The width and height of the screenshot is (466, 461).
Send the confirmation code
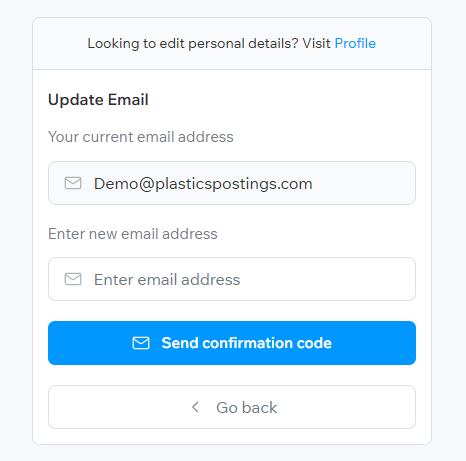click(x=232, y=343)
